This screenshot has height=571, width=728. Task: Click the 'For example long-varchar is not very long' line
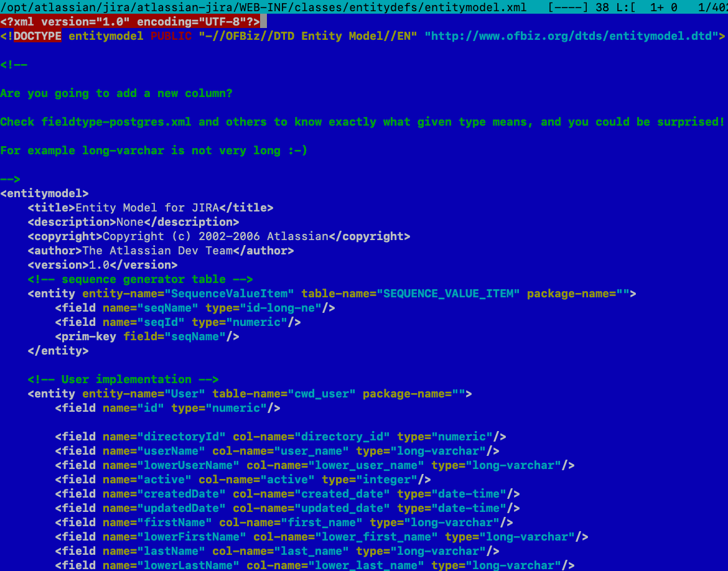pos(154,151)
